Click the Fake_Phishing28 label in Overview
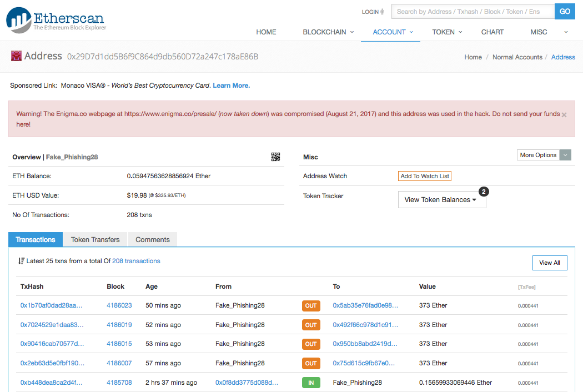 (x=72, y=157)
